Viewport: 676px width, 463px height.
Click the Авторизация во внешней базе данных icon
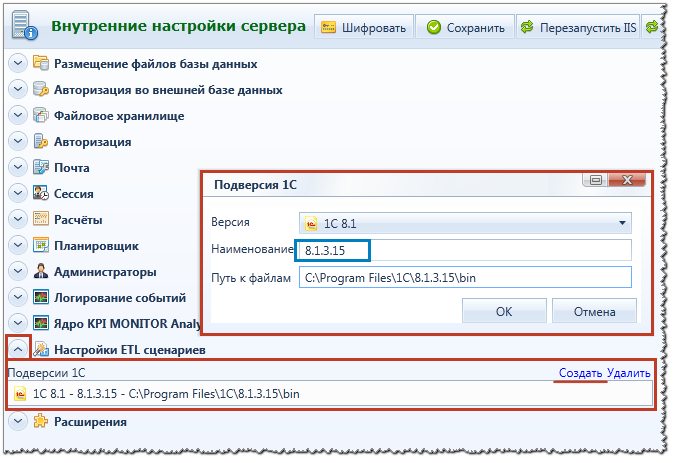(41, 89)
